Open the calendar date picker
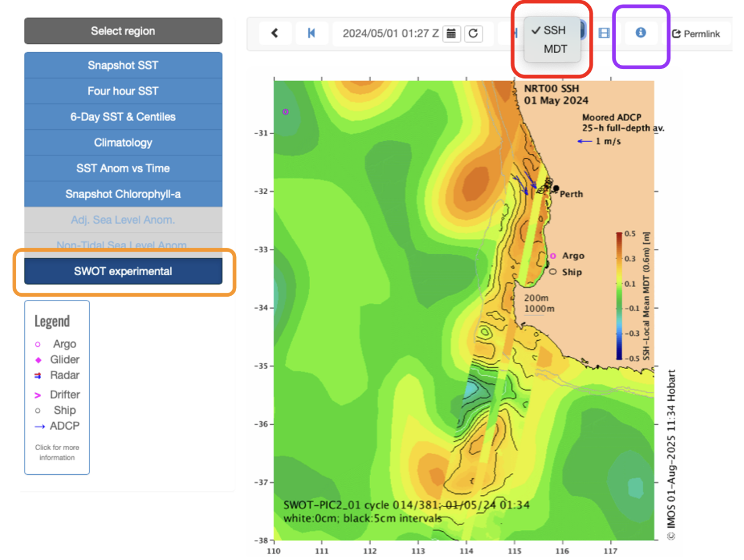The height and width of the screenshot is (560, 744). pos(451,33)
